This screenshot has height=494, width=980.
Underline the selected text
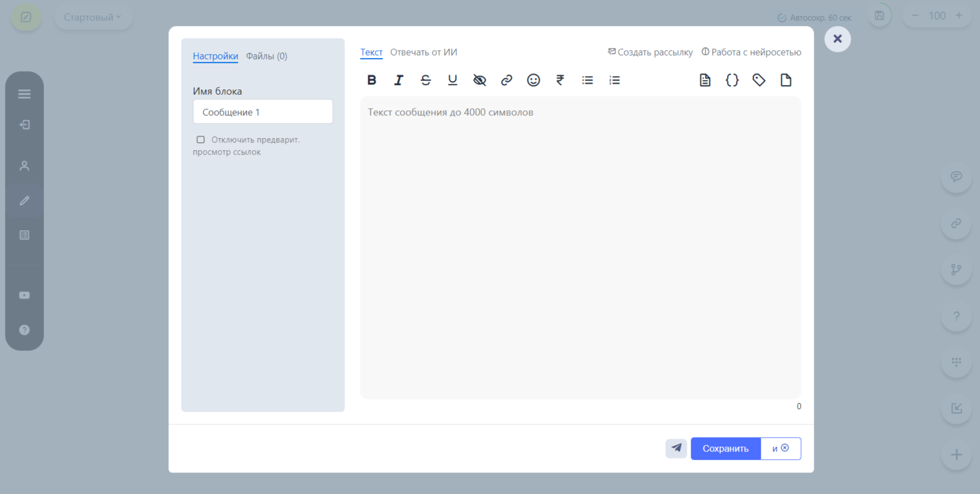tap(453, 80)
